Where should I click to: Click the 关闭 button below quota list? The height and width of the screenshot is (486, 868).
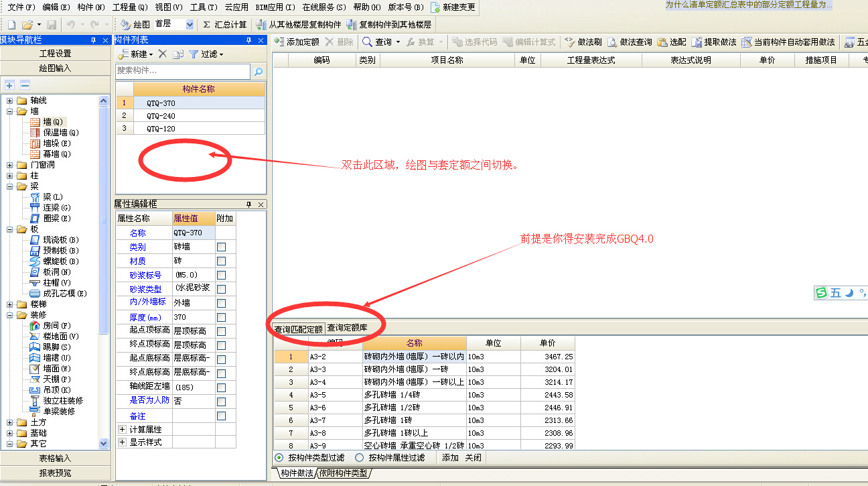pos(474,458)
